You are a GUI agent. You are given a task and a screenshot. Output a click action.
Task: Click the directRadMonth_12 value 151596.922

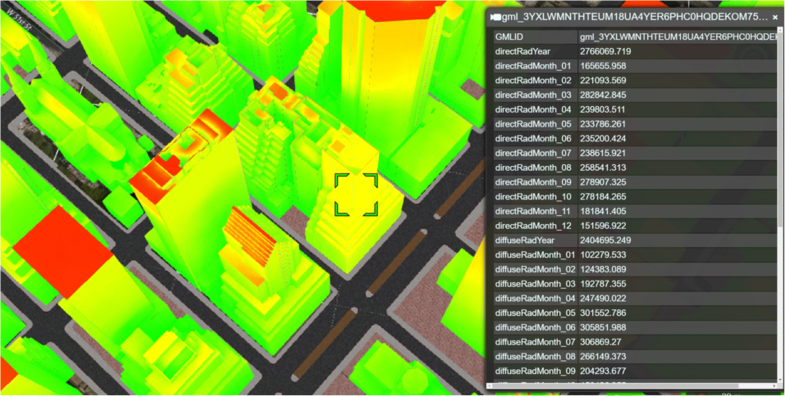click(x=603, y=226)
